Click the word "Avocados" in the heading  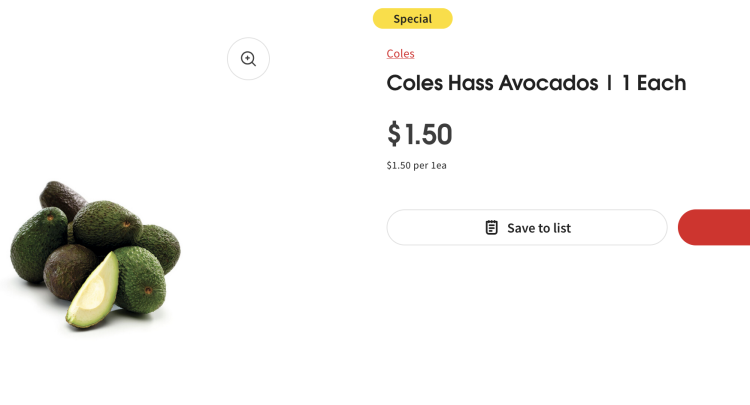click(548, 83)
